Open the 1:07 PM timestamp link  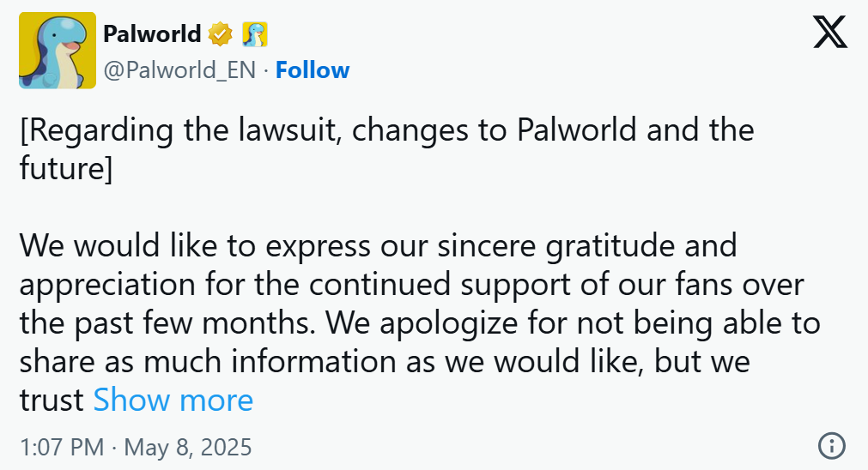click(x=62, y=447)
